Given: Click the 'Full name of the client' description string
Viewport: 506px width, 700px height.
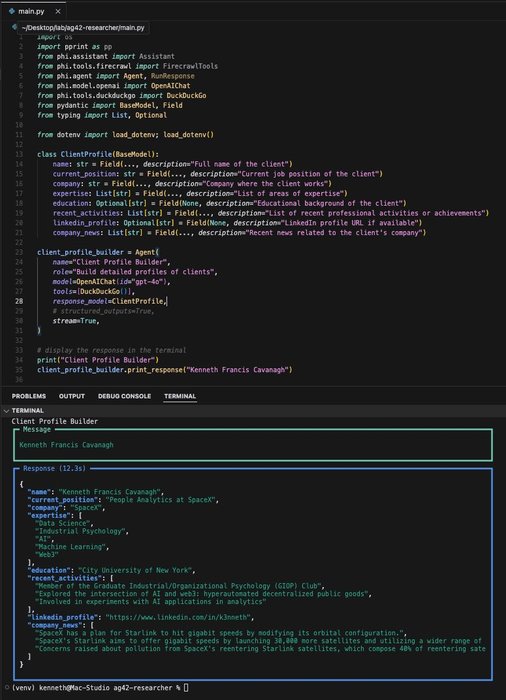Looking at the screenshot, I should (x=243, y=164).
